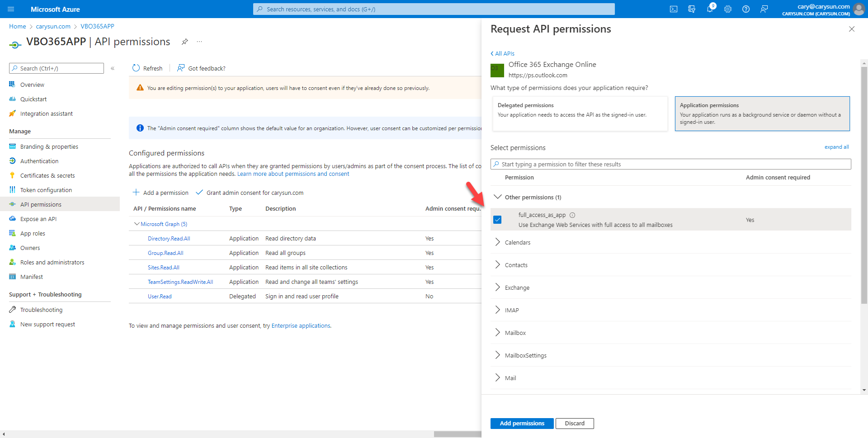Screen dimensions: 868x438
Task: Open Token configuration
Action: click(x=46, y=190)
